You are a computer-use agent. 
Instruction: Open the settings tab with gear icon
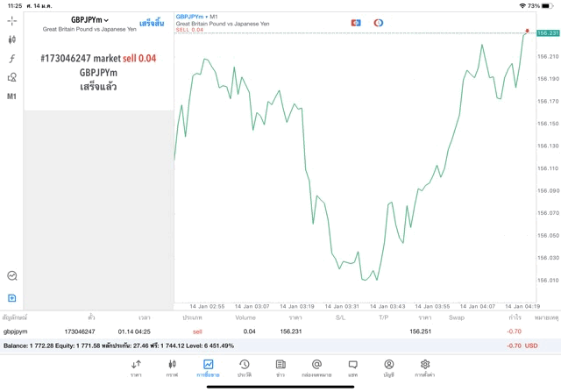[424, 368]
